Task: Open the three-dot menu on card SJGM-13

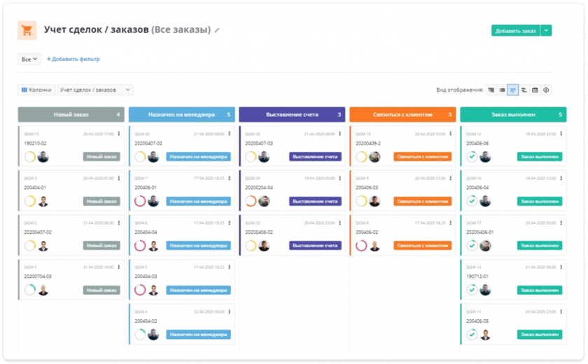Action: (119, 134)
